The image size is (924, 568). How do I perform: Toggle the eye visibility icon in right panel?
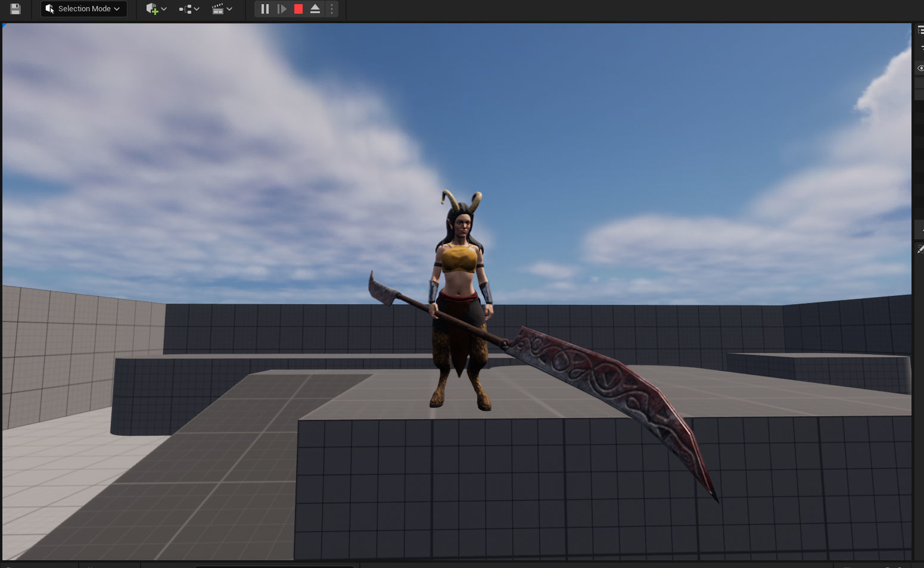[x=920, y=68]
